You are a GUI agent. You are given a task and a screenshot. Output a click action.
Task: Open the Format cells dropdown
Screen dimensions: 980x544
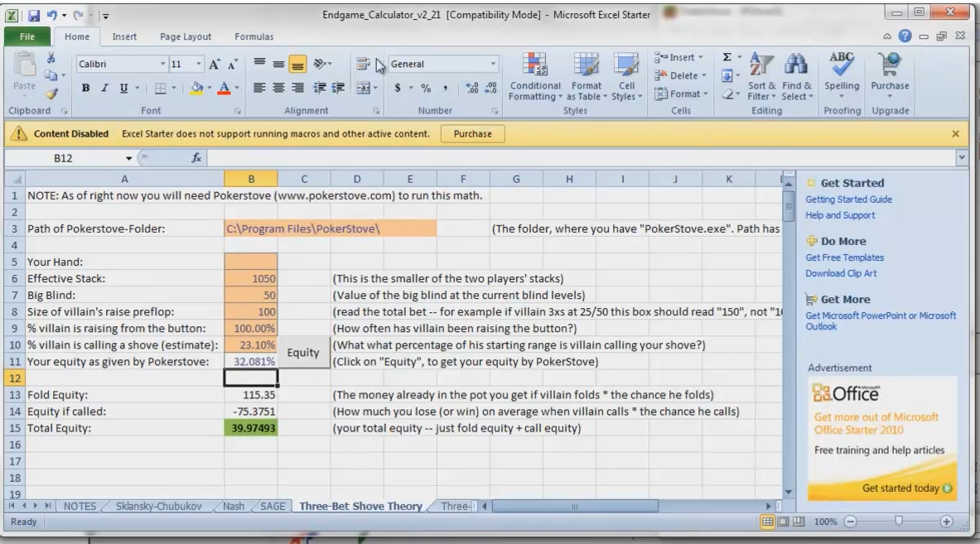681,94
